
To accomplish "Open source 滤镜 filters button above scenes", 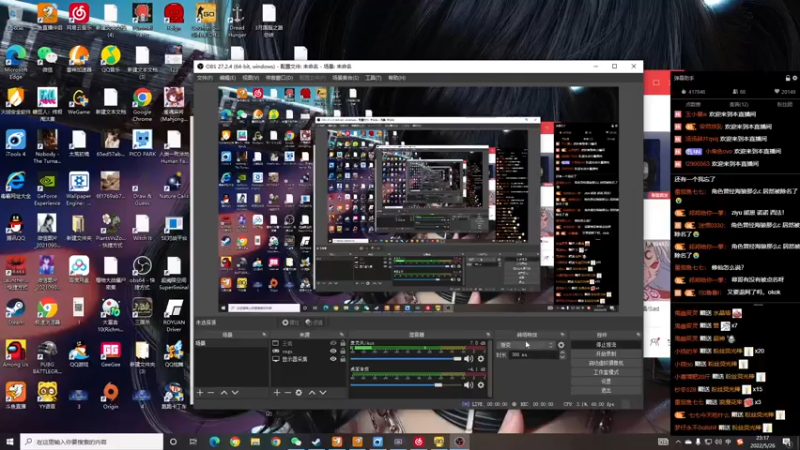I will click(314, 322).
